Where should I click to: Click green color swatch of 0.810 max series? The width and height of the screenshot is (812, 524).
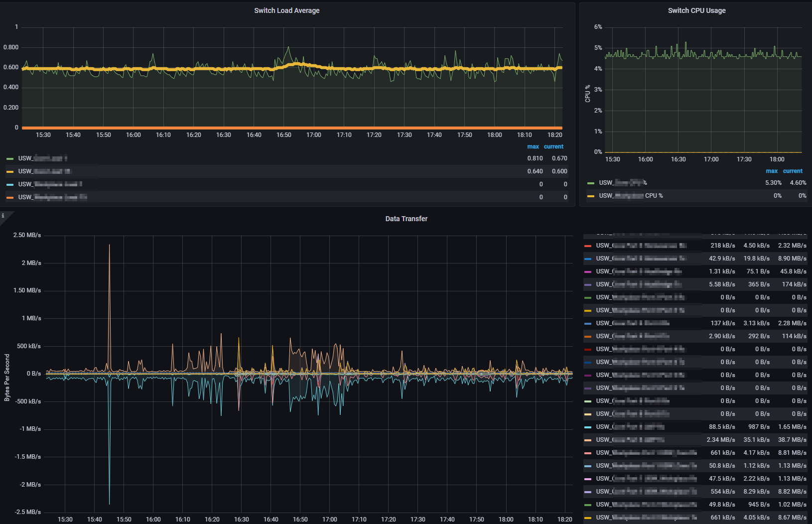pyautogui.click(x=10, y=159)
